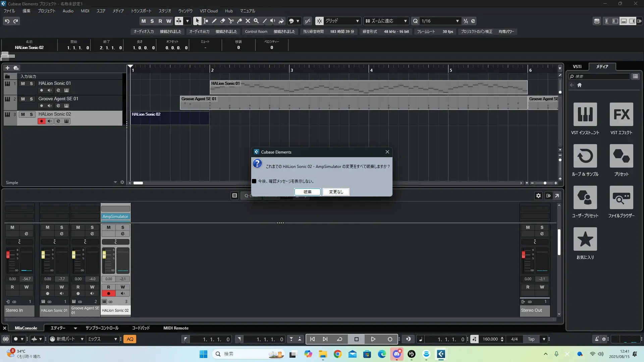Open VST Effects FX tile

point(621,115)
